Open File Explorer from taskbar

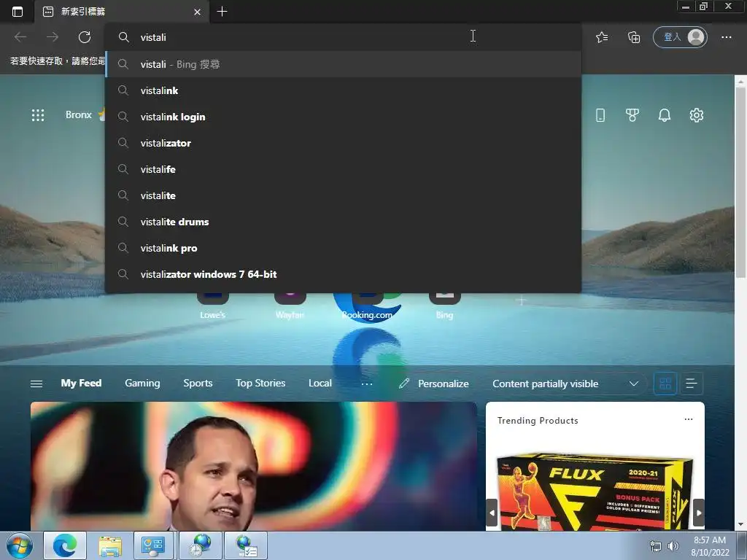click(110, 545)
